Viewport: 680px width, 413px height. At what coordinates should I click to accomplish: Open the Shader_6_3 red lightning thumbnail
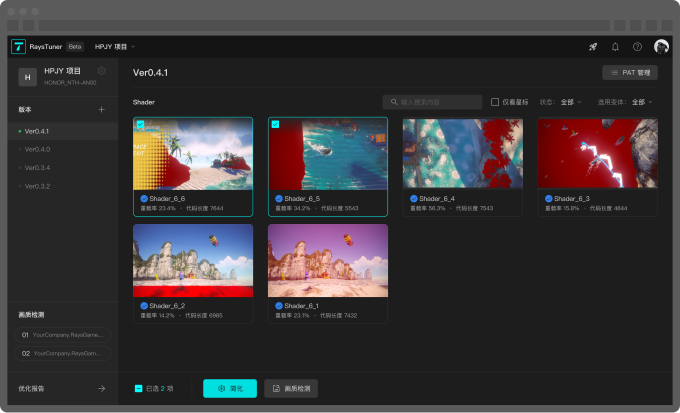(598, 153)
